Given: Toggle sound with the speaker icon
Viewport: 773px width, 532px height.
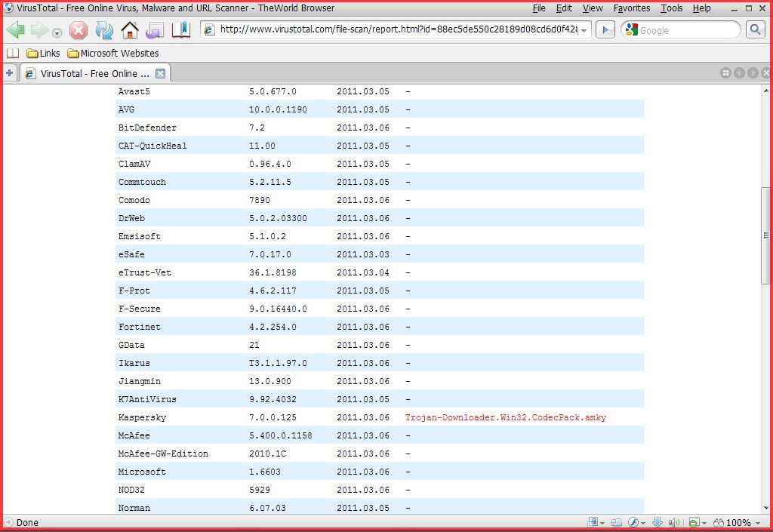Looking at the screenshot, I should 674,522.
